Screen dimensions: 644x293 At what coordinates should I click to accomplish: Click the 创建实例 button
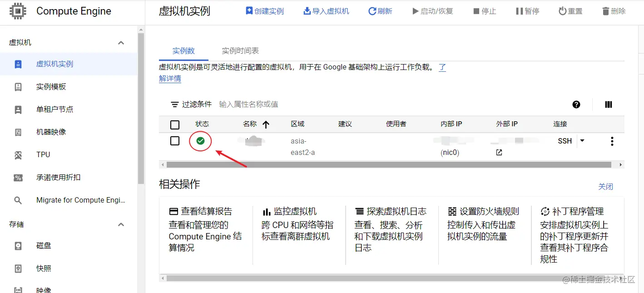(x=265, y=11)
